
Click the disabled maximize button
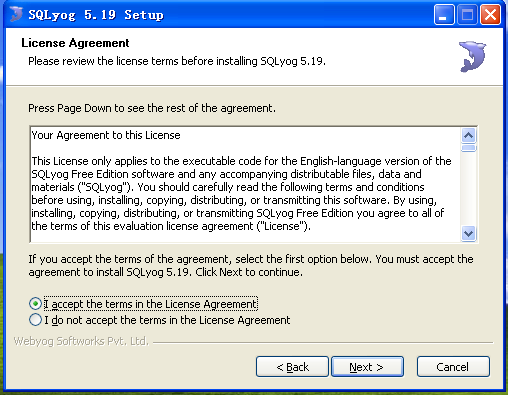[467, 15]
